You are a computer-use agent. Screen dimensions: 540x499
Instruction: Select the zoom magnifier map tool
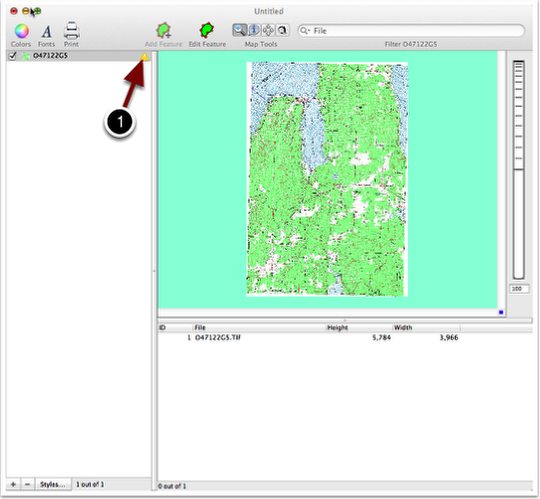[x=240, y=30]
